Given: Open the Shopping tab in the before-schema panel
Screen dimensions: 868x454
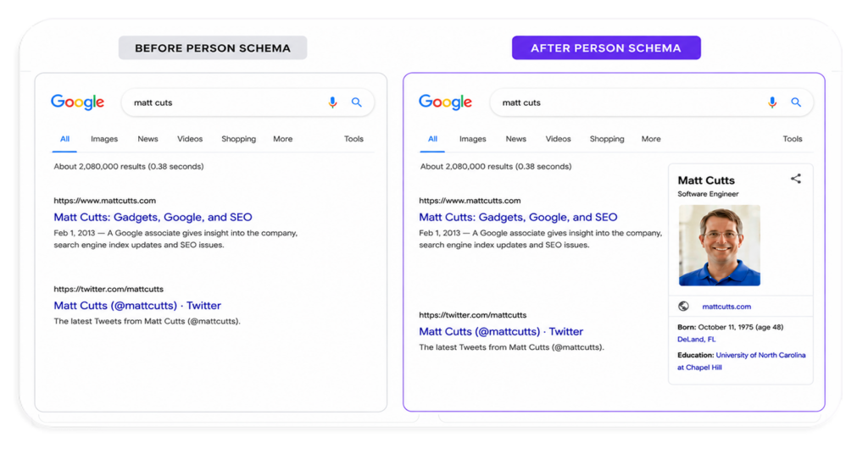Looking at the screenshot, I should [x=238, y=139].
